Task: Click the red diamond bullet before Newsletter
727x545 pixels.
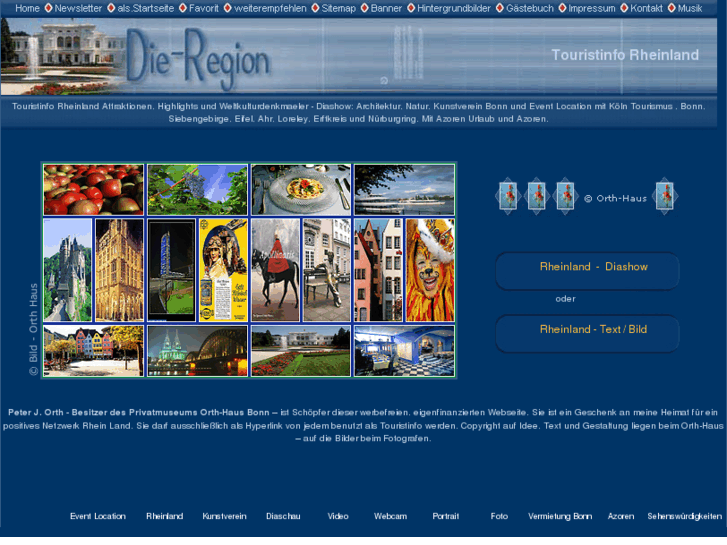Action: coord(48,8)
